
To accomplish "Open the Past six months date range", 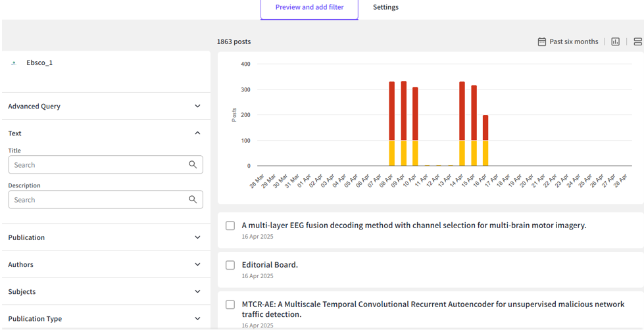I will [574, 41].
